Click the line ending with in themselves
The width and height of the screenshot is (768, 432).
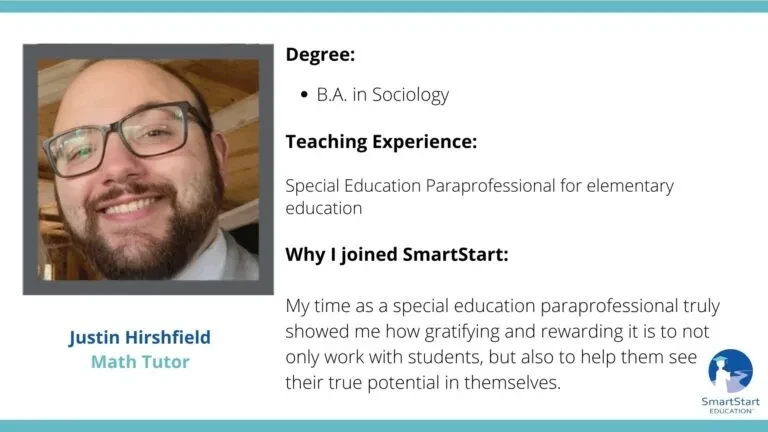coord(423,383)
